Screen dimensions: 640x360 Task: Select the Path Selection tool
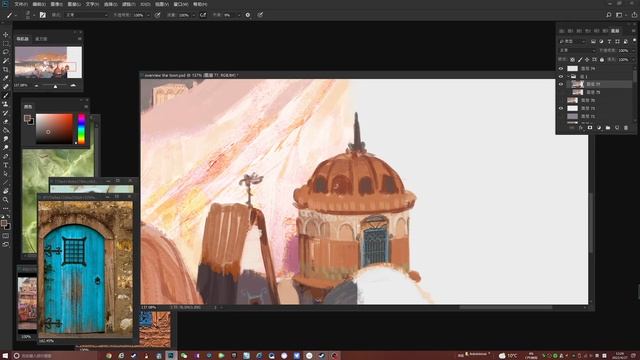point(6,173)
